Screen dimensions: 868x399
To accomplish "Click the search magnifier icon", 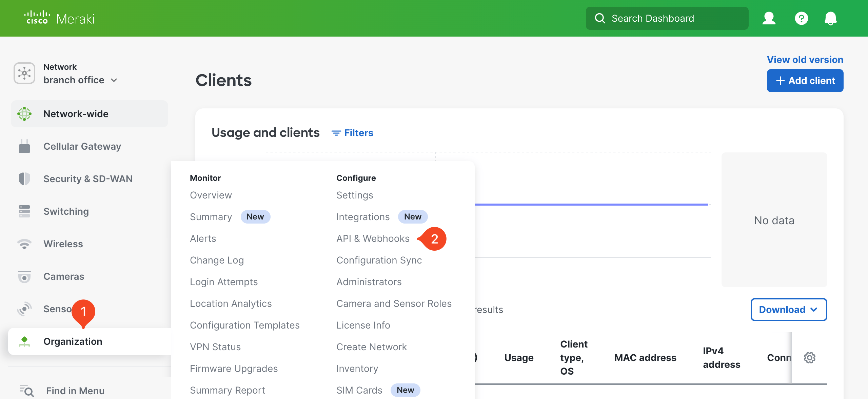I will [x=600, y=18].
